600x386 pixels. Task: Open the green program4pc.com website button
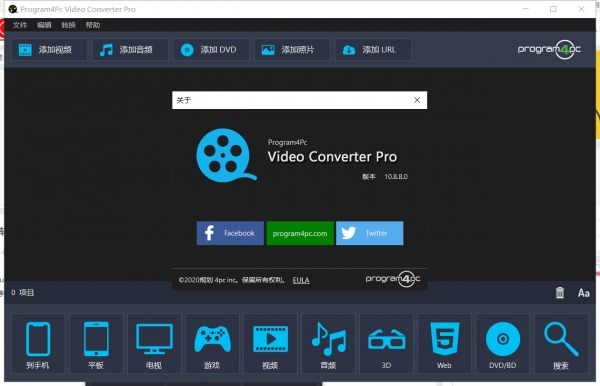click(300, 233)
